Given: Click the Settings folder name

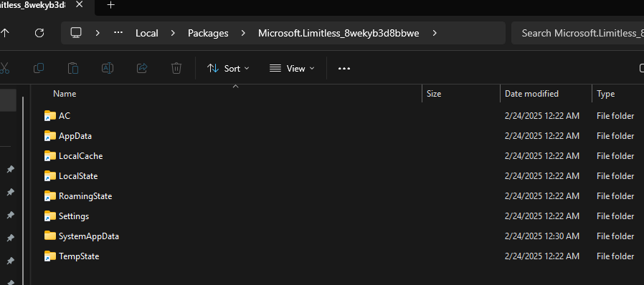Looking at the screenshot, I should coord(74,216).
